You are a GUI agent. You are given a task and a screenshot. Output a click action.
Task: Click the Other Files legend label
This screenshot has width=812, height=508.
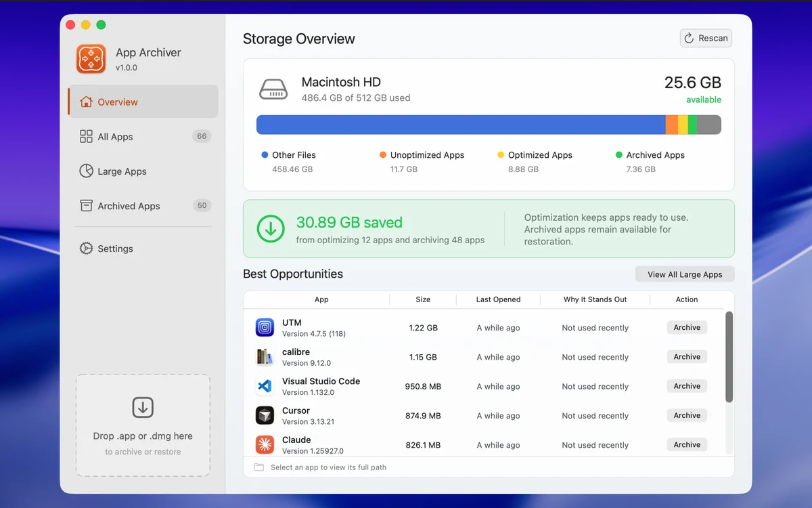(x=294, y=155)
